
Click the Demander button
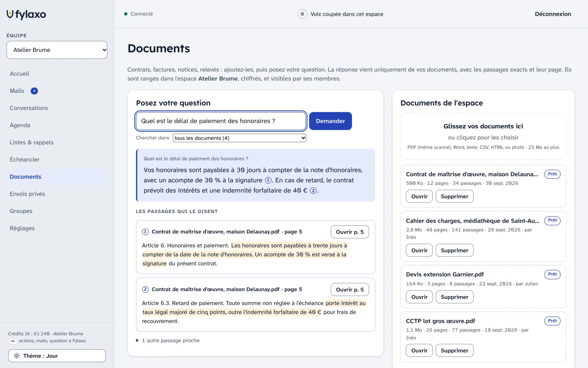(330, 121)
